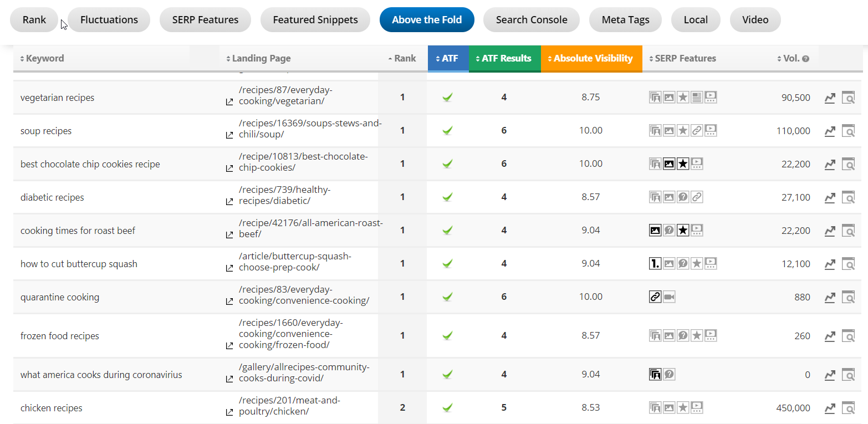This screenshot has height=424, width=868.
Task: Click video camera icon in quarantine cooking row
Action: pos(669,297)
